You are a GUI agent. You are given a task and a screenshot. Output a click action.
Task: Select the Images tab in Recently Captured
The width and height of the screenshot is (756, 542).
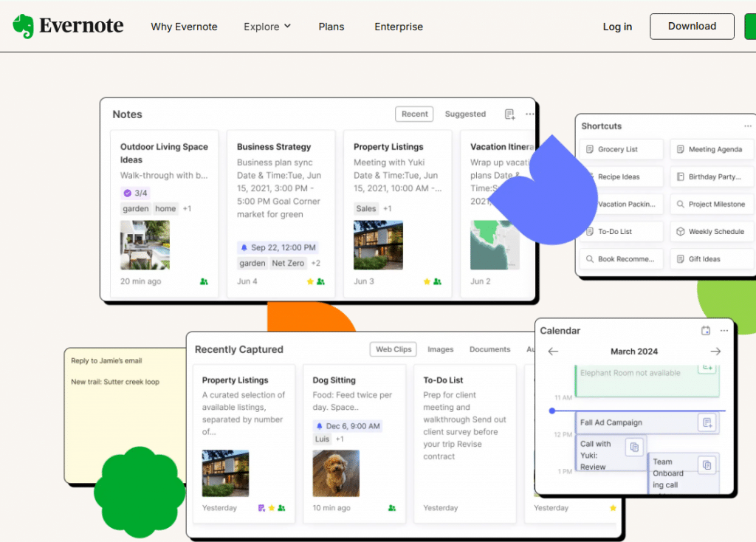pos(440,349)
